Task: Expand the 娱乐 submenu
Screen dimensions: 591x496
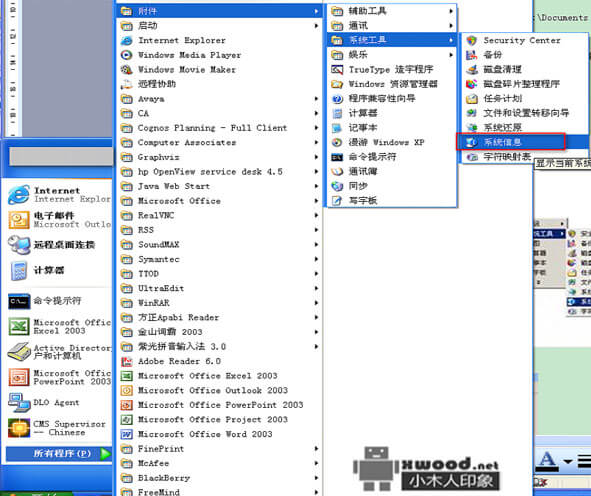Action: pyautogui.click(x=392, y=55)
